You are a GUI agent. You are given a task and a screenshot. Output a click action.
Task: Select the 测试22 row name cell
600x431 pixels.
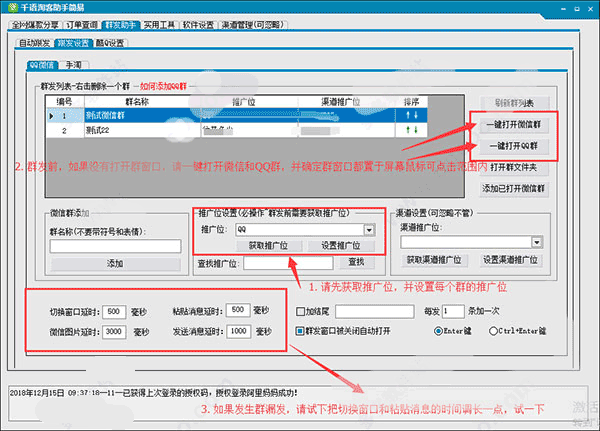click(x=142, y=131)
